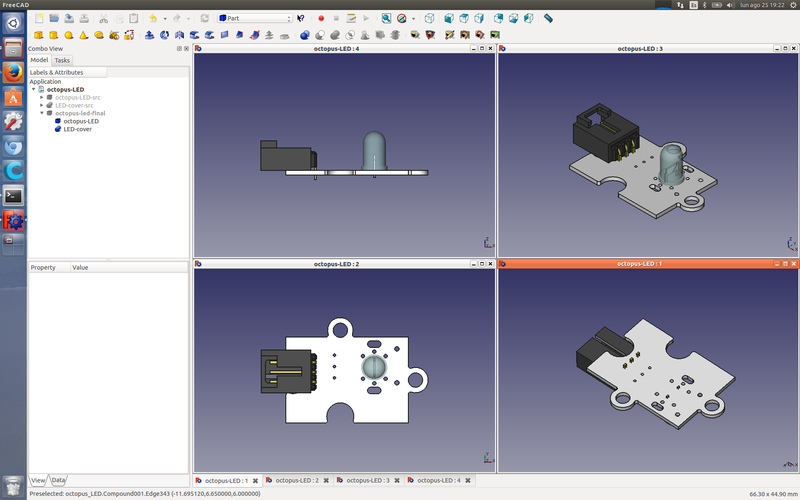Switch to the Tasks tab
Image resolution: width=800 pixels, height=500 pixels.
click(x=62, y=60)
